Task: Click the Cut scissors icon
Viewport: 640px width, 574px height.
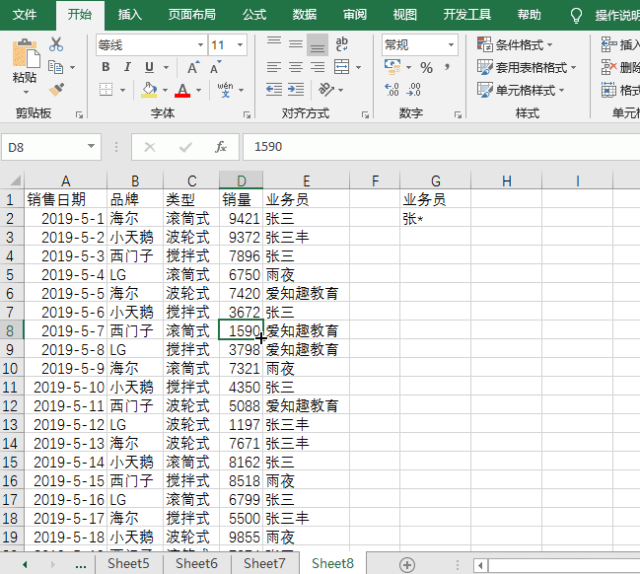Action: tap(56, 44)
